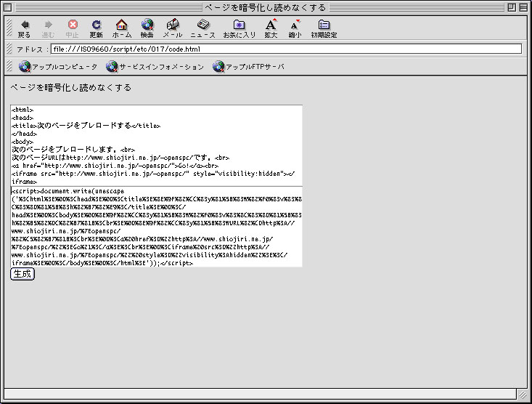Click inside the lower encoded script textarea

pos(157,227)
